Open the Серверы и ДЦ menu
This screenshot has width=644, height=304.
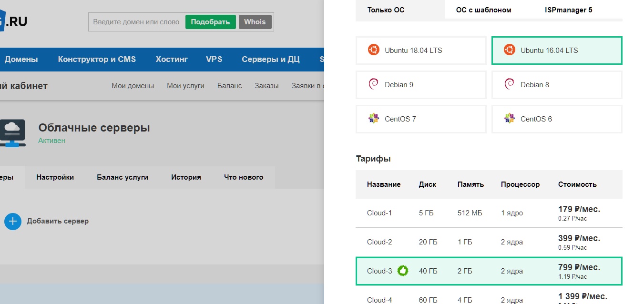click(270, 59)
